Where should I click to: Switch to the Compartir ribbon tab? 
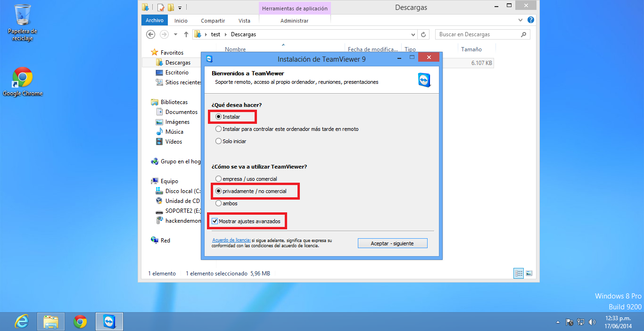213,21
